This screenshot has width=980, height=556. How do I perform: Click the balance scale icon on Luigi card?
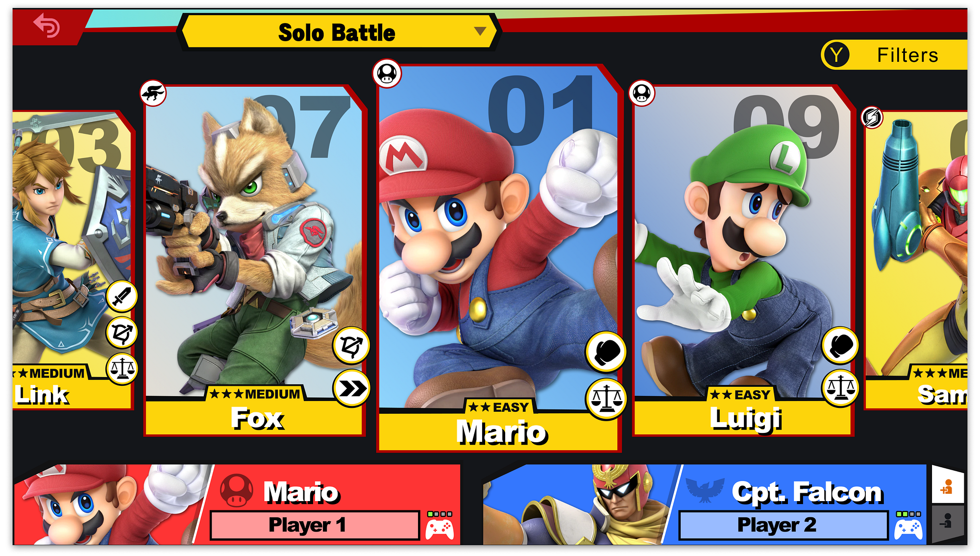click(x=840, y=388)
